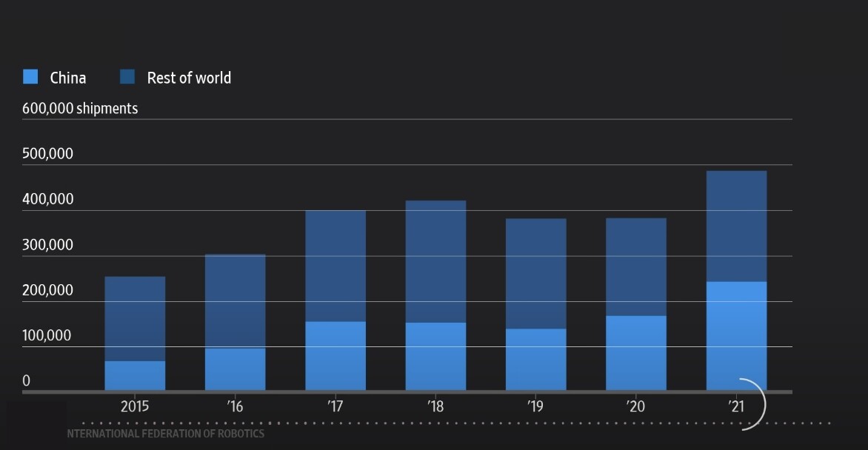Click the International Federation of Robotics source text
Image resolution: width=868 pixels, height=450 pixels.
pyautogui.click(x=165, y=434)
